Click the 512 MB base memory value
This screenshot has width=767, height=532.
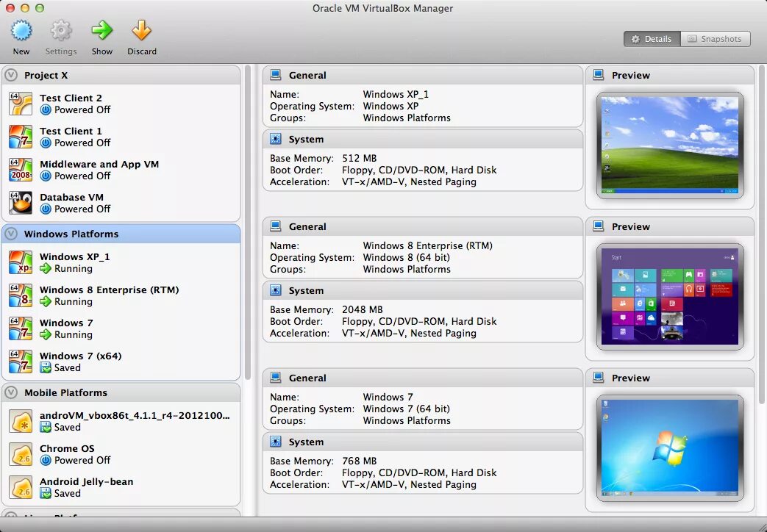coord(359,159)
